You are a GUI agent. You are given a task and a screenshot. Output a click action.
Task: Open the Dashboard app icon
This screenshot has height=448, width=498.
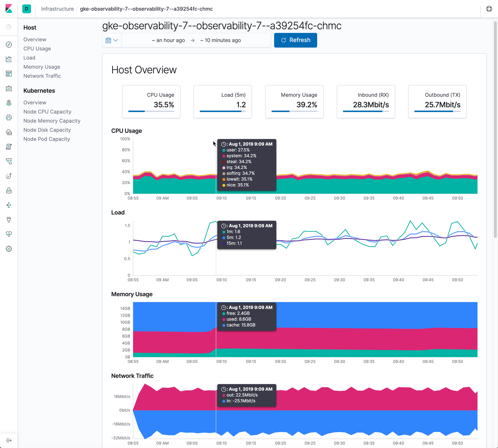pyautogui.click(x=9, y=73)
